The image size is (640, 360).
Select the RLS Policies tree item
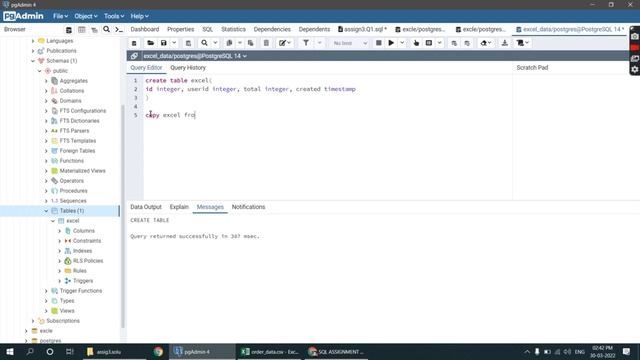pyautogui.click(x=88, y=261)
